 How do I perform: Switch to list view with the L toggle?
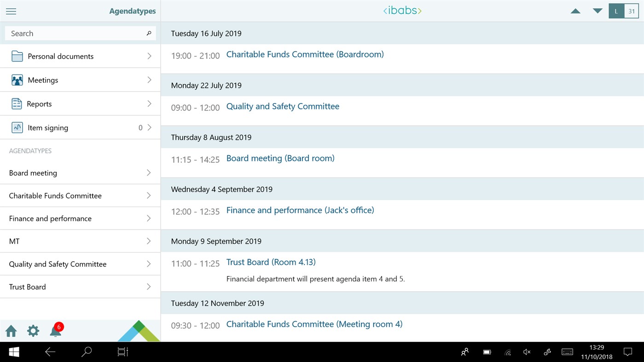[616, 11]
